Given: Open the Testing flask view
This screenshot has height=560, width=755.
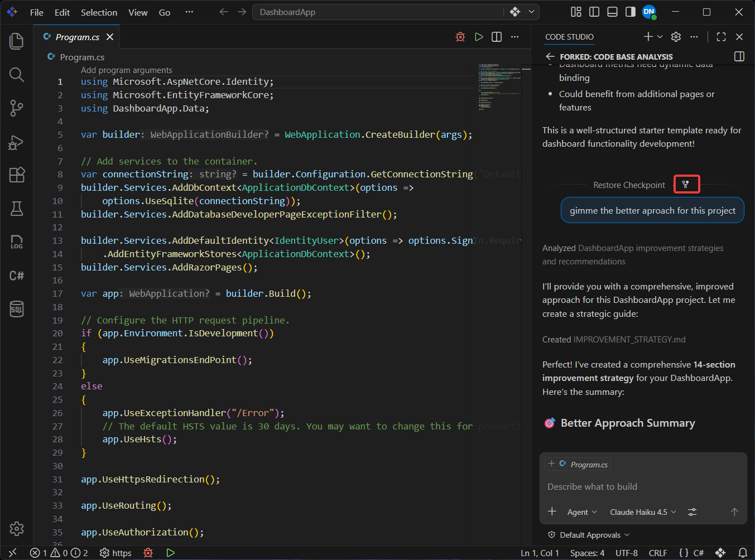Looking at the screenshot, I should 17,209.
